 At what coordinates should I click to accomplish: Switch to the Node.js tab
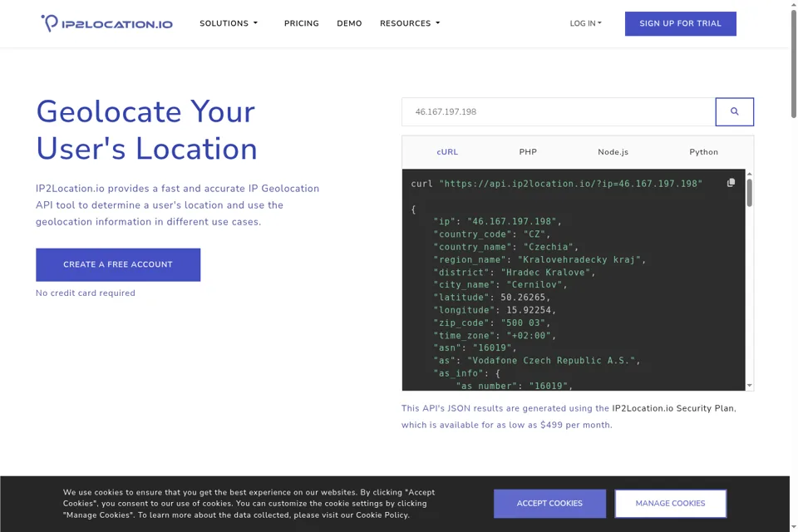pos(613,152)
